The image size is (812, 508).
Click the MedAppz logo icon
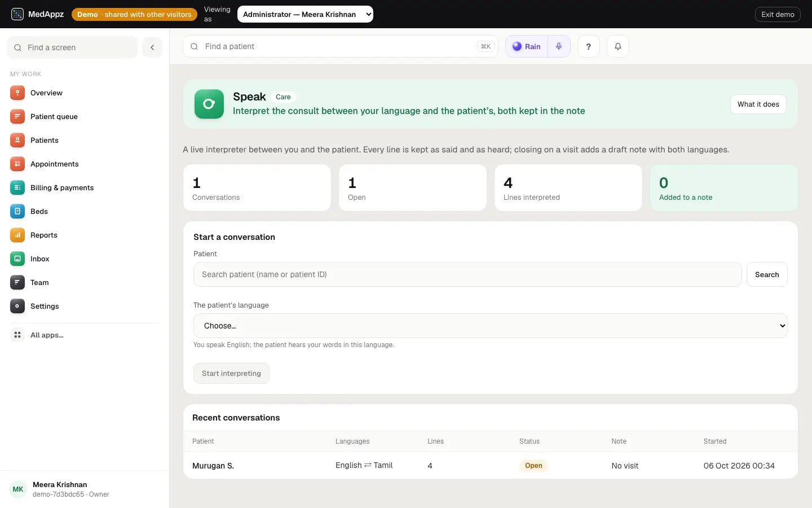point(17,14)
